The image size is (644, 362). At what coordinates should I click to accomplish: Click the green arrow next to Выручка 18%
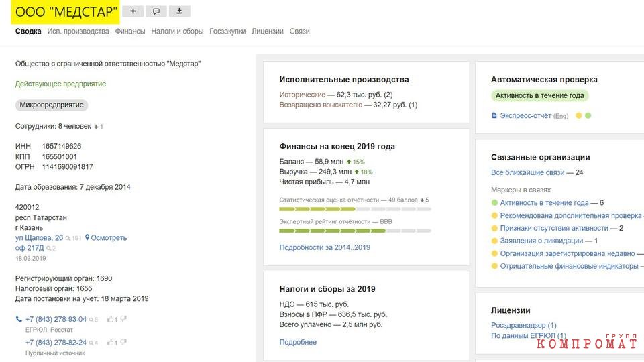(x=356, y=172)
